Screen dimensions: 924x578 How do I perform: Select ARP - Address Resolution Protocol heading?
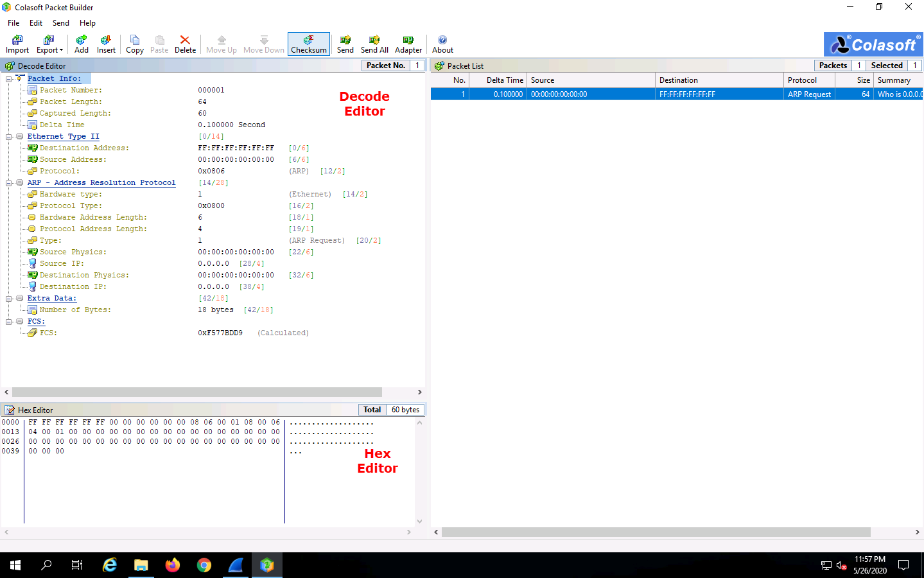(101, 182)
